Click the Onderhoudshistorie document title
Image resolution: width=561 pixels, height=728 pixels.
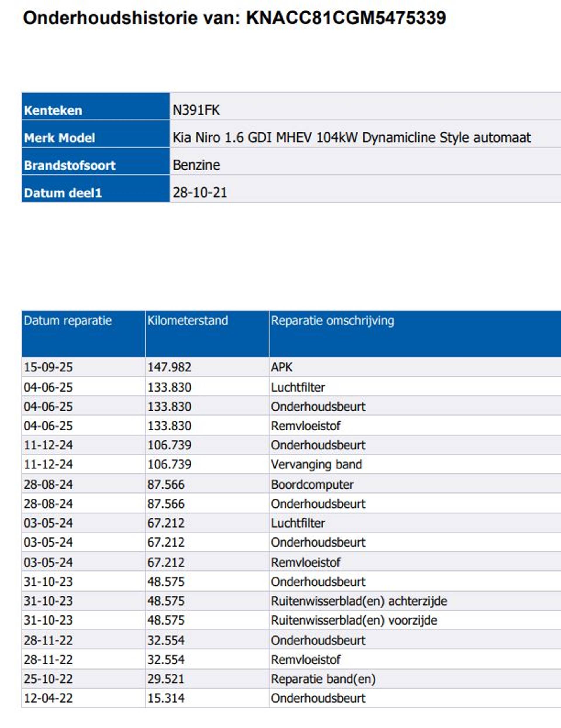(x=234, y=18)
